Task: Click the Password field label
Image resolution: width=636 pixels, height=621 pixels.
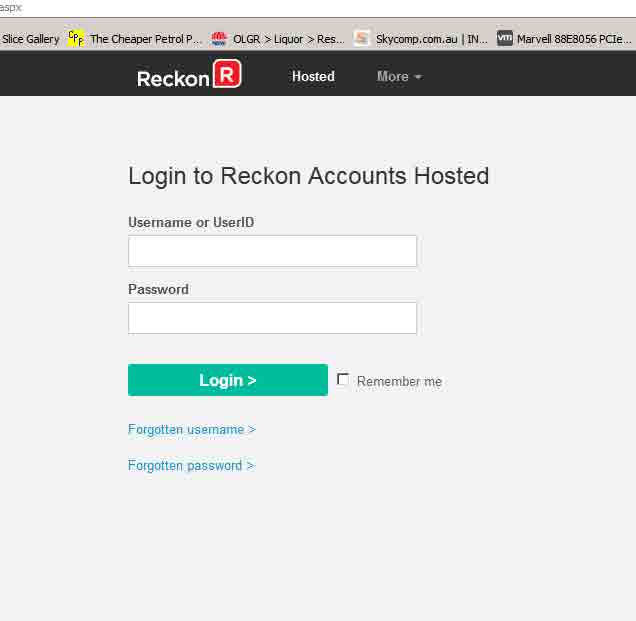Action: tap(158, 289)
